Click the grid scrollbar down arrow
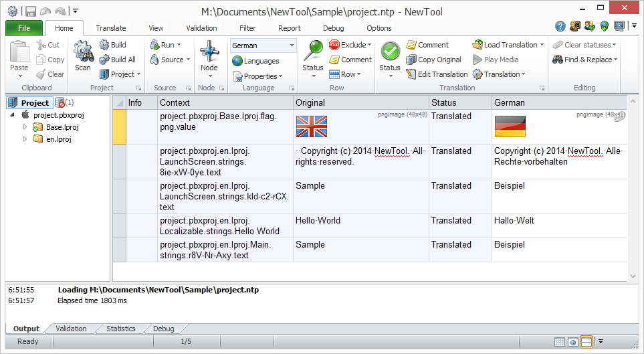Image resolution: width=644 pixels, height=354 pixels. [x=633, y=276]
